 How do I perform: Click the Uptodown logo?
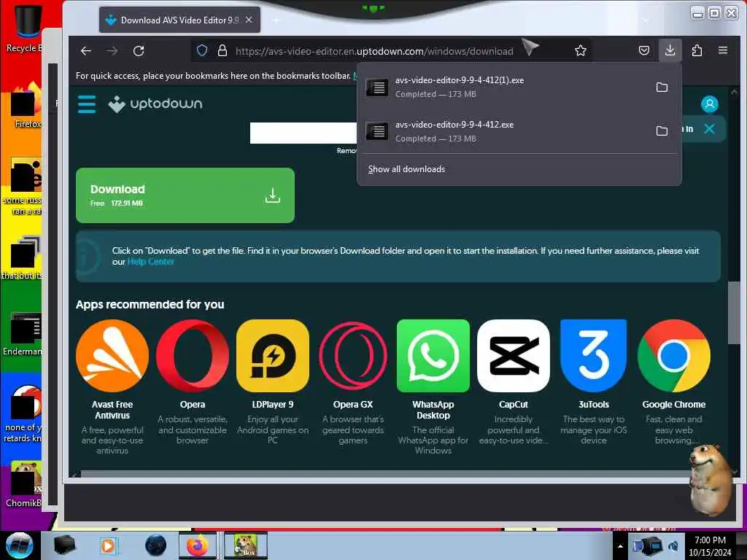coord(155,104)
